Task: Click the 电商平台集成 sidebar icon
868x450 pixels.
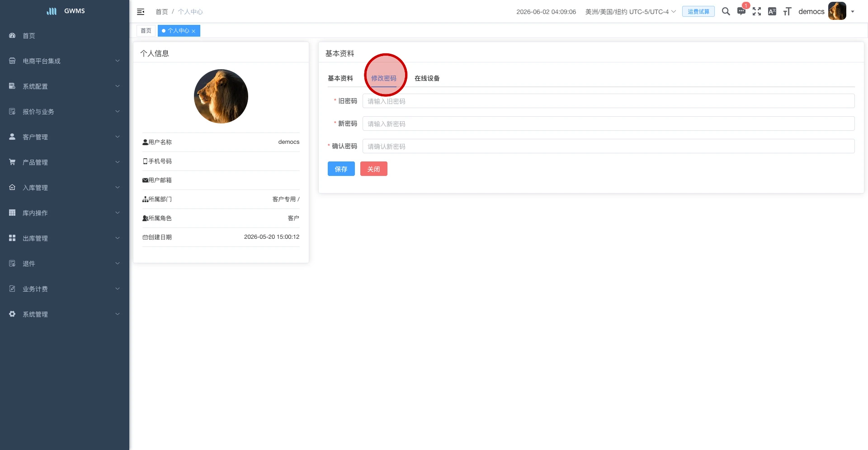Action: coord(12,61)
